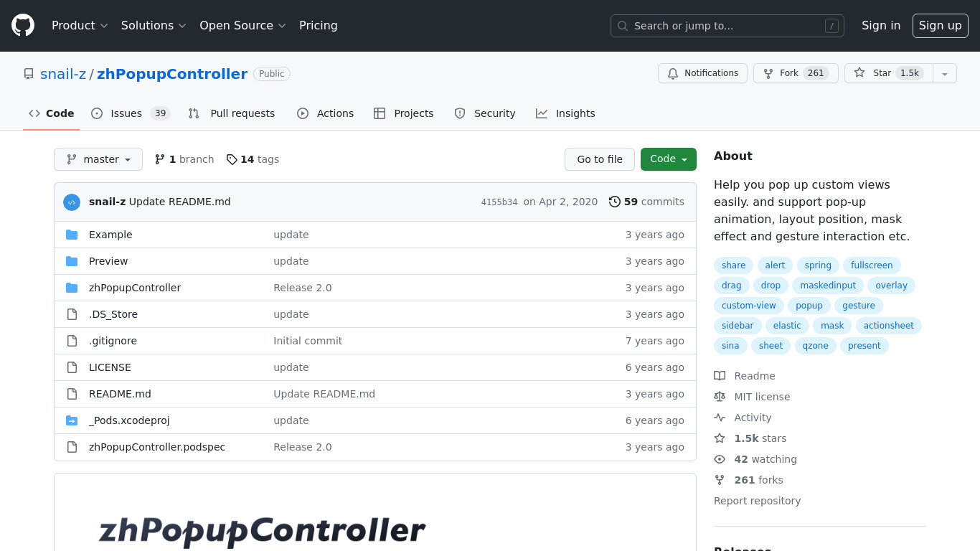This screenshot has width=980, height=551.
Task: Click the tags icon near 14 tags
Action: click(232, 159)
